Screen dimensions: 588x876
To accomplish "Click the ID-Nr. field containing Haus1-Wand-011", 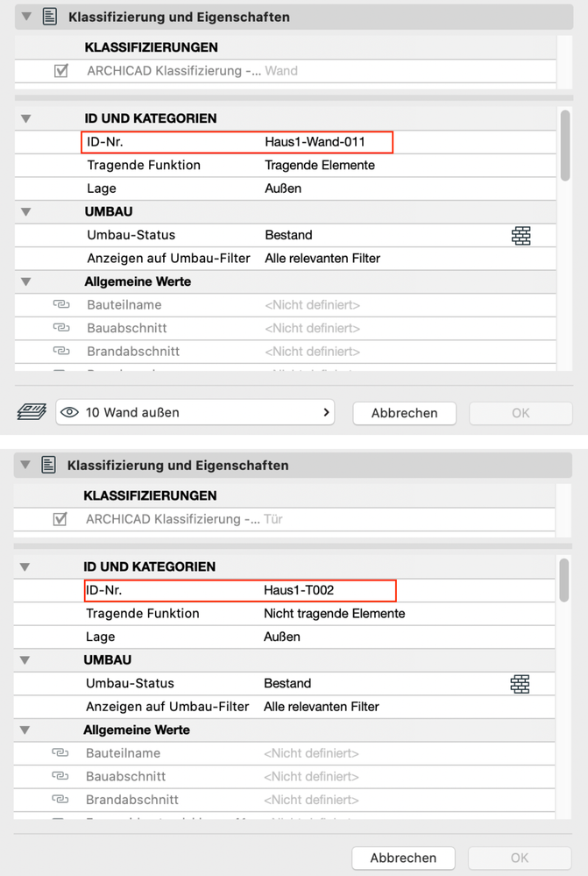I will 315,141.
